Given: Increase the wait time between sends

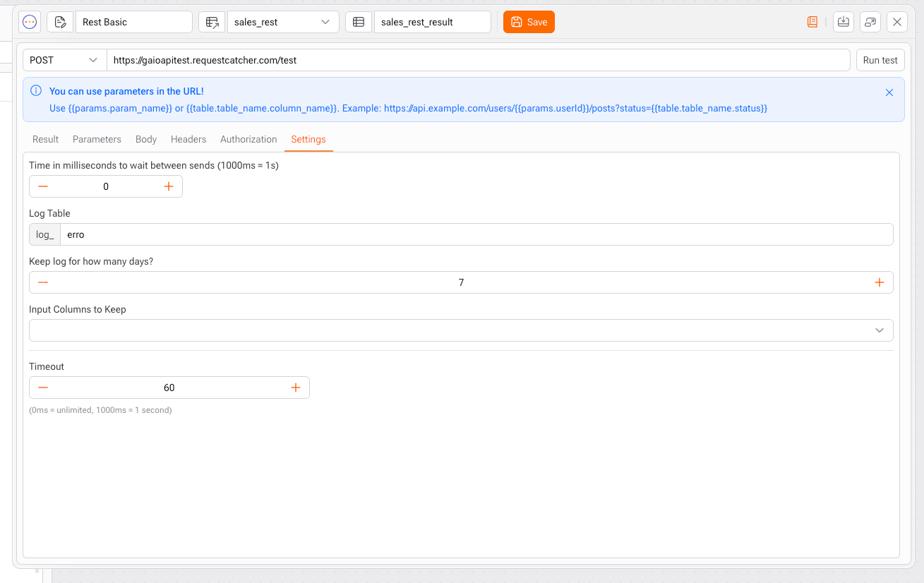Looking at the screenshot, I should (x=169, y=186).
